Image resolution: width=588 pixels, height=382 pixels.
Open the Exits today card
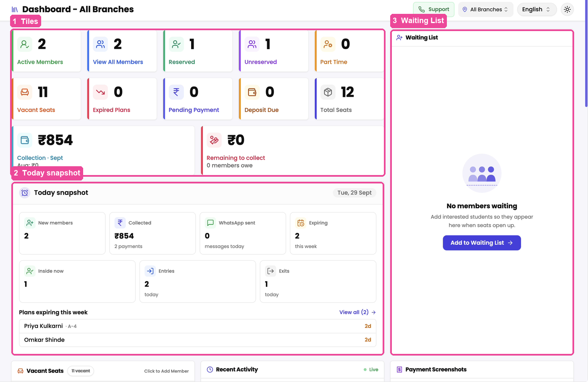[318, 282]
